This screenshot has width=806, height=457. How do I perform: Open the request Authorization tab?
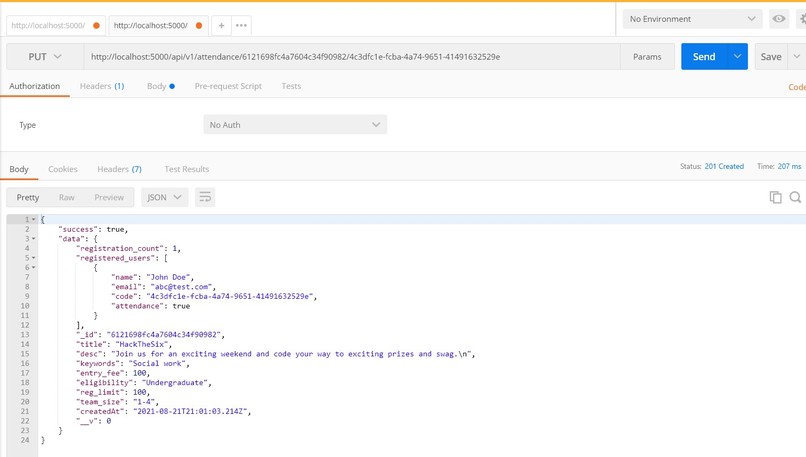coord(34,86)
